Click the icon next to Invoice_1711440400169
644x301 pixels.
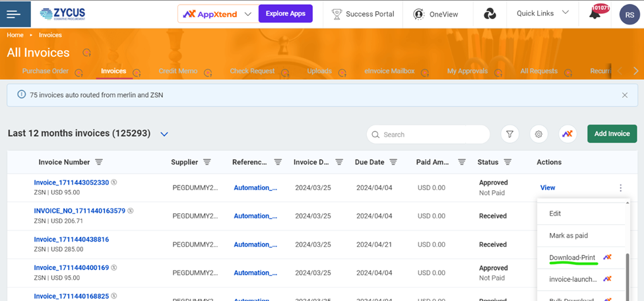coord(114,267)
